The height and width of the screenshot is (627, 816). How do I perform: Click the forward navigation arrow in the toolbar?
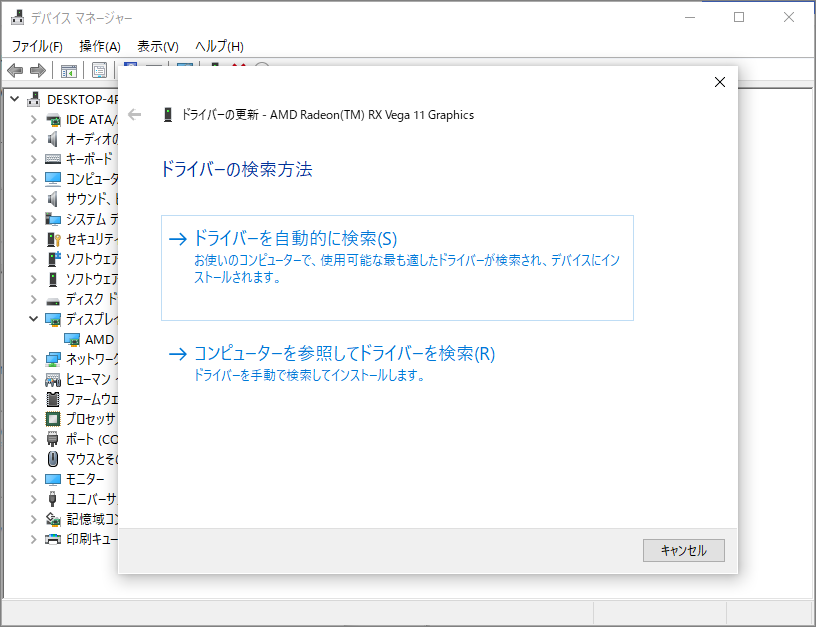36,70
